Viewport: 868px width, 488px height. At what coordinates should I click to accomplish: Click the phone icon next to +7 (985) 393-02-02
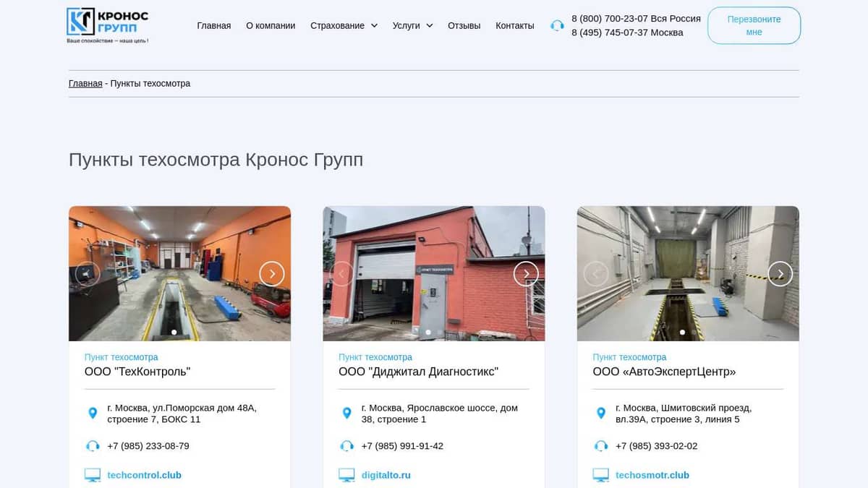click(600, 446)
